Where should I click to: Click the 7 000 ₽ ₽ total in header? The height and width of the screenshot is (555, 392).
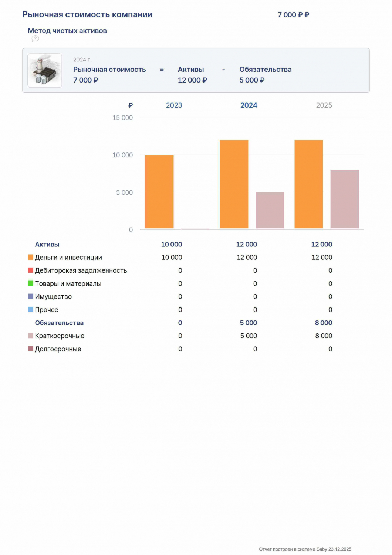tap(294, 15)
